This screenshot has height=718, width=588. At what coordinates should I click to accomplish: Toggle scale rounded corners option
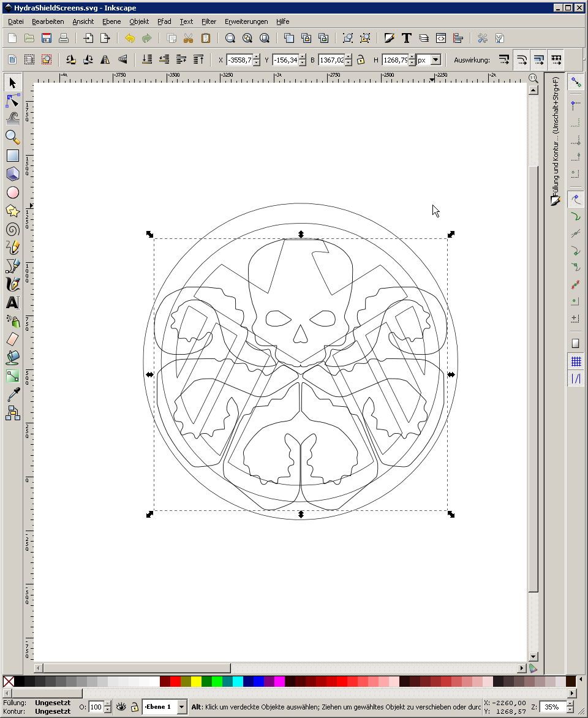(522, 59)
